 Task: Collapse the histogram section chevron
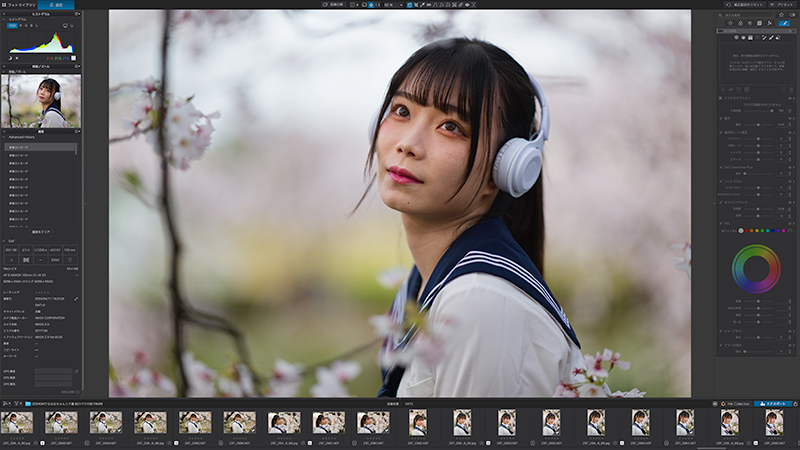pyautogui.click(x=4, y=19)
